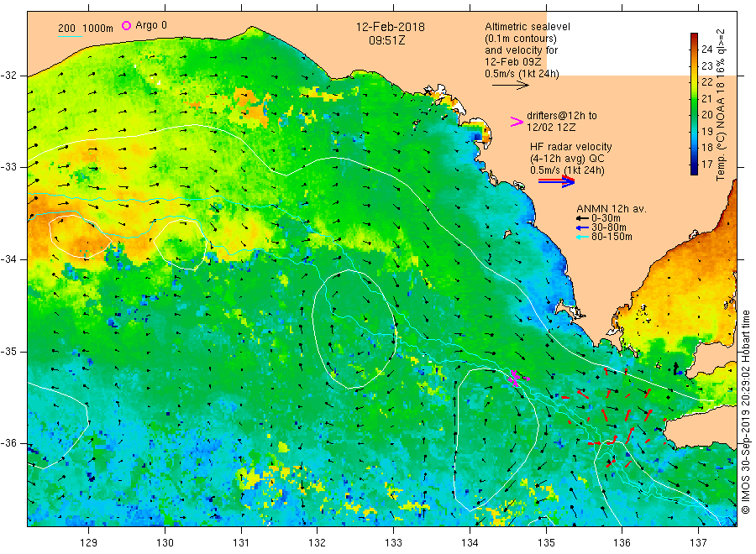Viewport: 756px width, 554px height.
Task: Click the '12/02 12Z' drifter date text
Action: (551, 128)
